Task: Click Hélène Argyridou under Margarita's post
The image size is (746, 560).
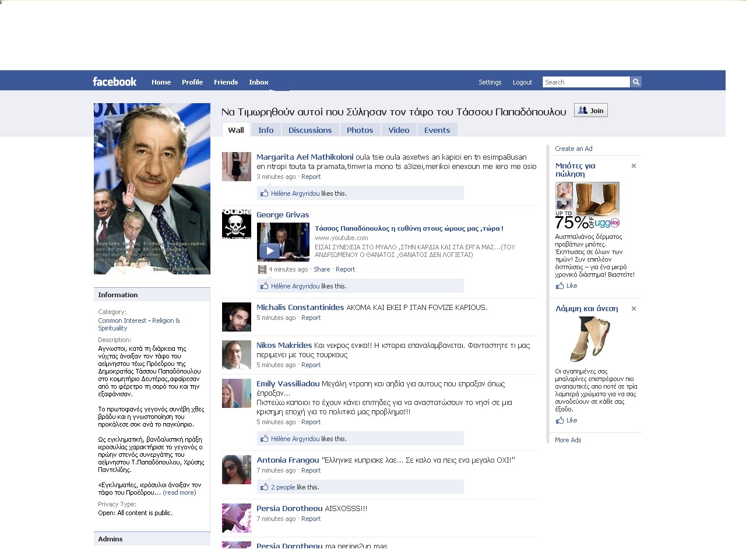Action: pos(295,193)
